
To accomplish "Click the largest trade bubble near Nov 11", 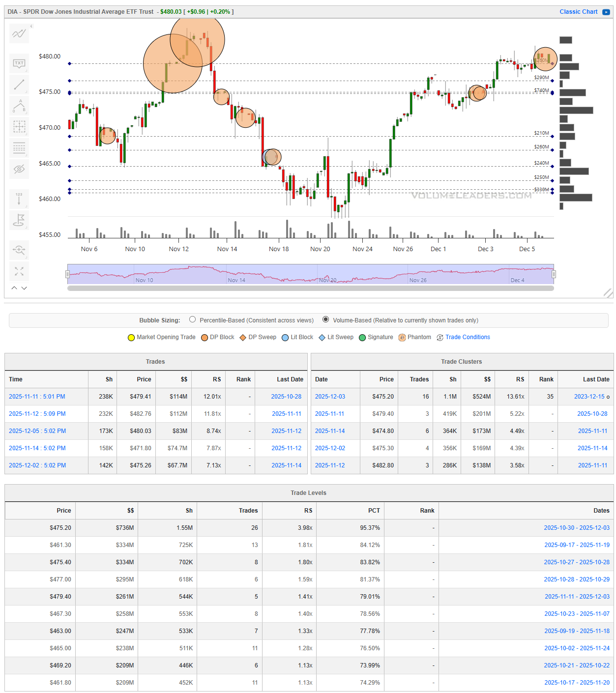I will pos(173,64).
